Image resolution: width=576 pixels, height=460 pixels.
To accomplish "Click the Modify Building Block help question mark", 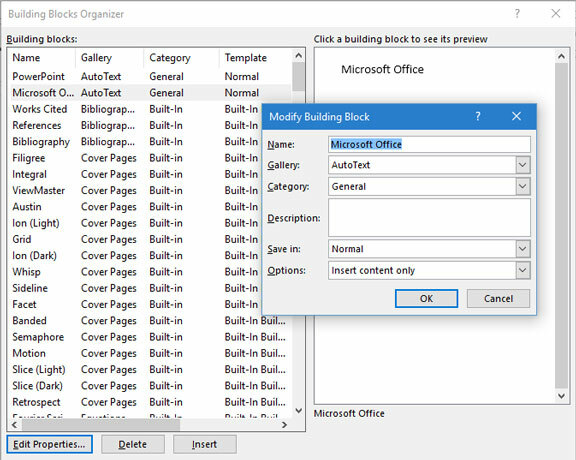I will 478,116.
